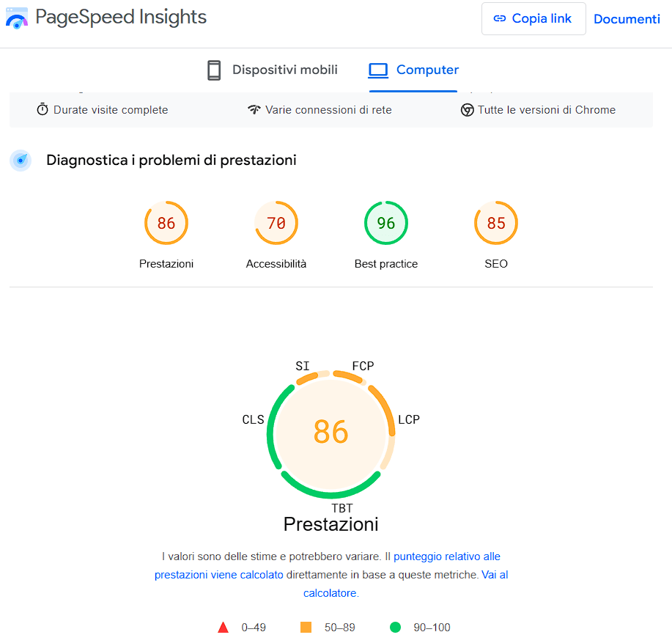Click the large 86 score in gauge center
This screenshot has height=643, width=672.
point(331,432)
